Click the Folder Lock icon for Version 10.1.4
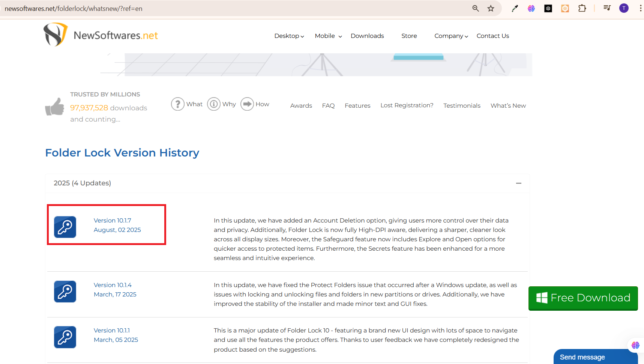Viewport: 644px width, 364px height. point(65,292)
